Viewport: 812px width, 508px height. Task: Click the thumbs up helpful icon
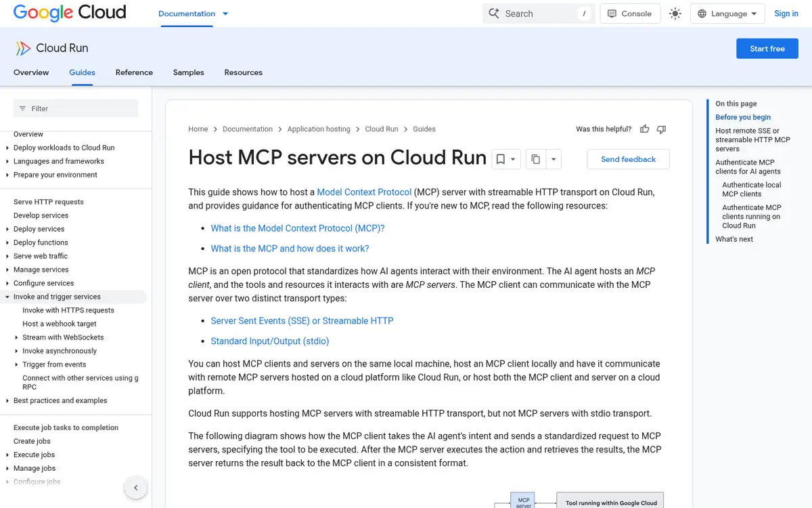point(644,129)
